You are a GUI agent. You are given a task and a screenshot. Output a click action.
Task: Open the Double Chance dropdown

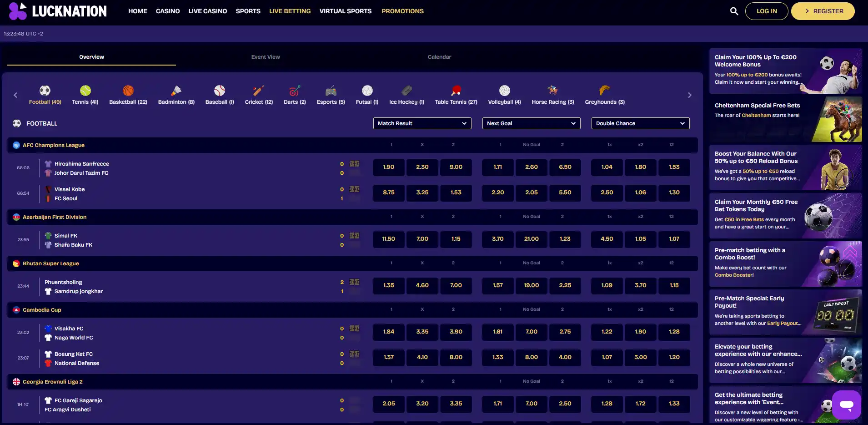pos(640,123)
